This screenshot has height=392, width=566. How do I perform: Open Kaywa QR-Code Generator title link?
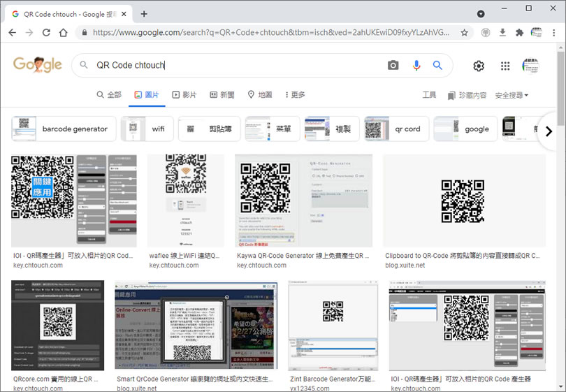pyautogui.click(x=303, y=256)
